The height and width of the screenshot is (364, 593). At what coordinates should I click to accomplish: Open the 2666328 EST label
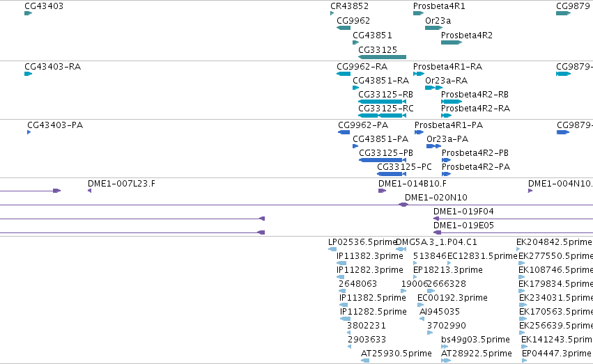click(x=447, y=284)
